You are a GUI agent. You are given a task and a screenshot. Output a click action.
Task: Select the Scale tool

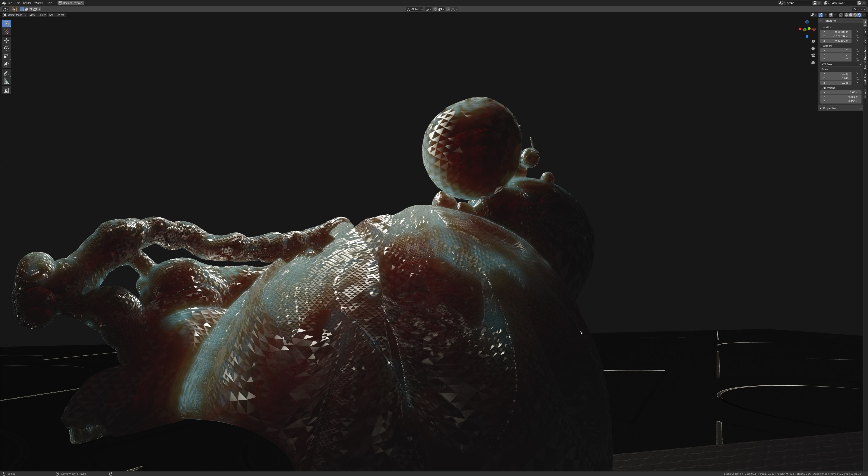(x=6, y=56)
